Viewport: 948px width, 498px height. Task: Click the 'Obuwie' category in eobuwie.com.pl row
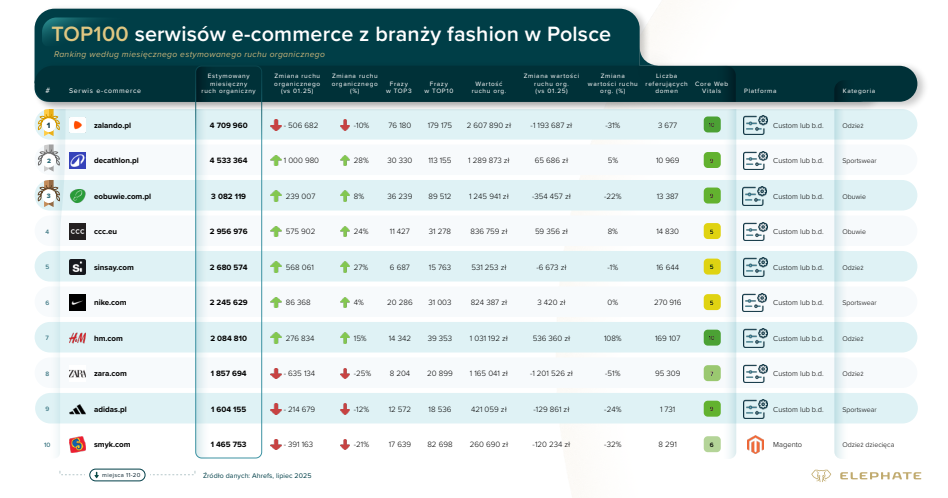[x=854, y=196]
